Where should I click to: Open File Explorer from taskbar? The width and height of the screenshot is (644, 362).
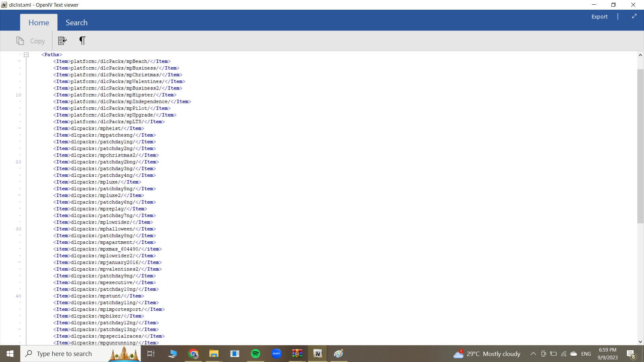pyautogui.click(x=214, y=354)
